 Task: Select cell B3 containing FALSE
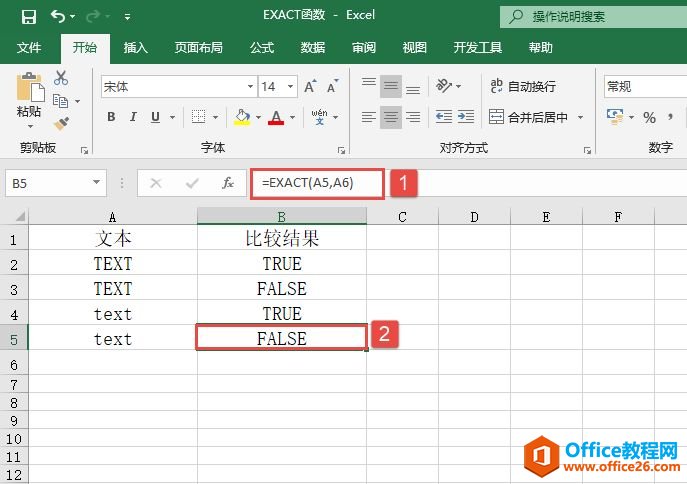(x=281, y=289)
